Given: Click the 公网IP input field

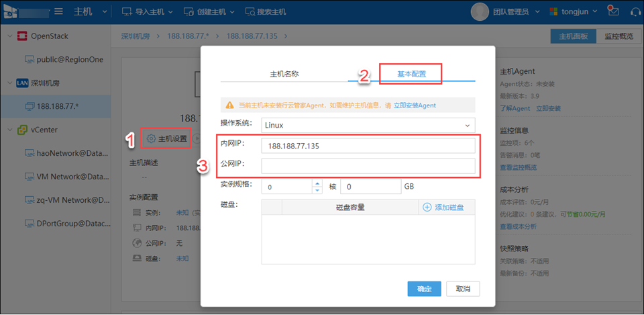Looking at the screenshot, I should pyautogui.click(x=368, y=166).
